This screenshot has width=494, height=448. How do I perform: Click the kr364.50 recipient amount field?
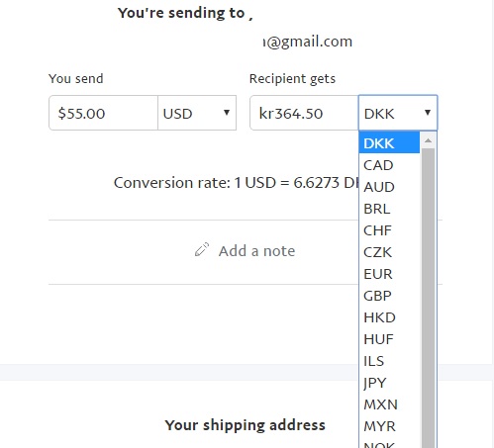pyautogui.click(x=304, y=113)
